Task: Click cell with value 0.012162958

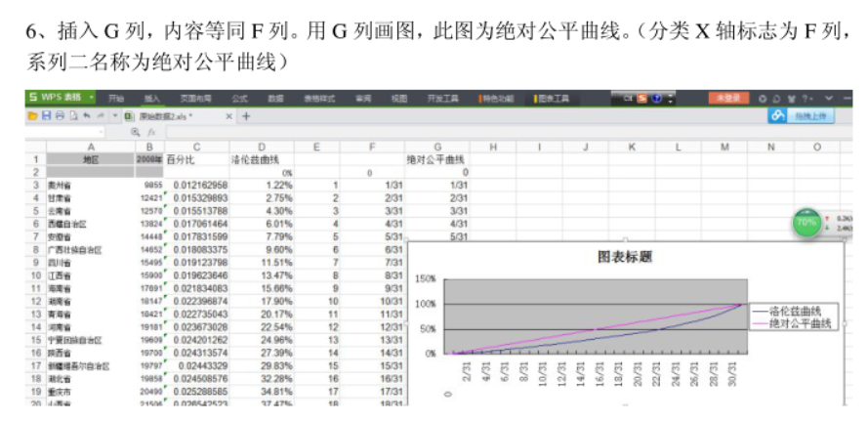Action: (x=197, y=185)
